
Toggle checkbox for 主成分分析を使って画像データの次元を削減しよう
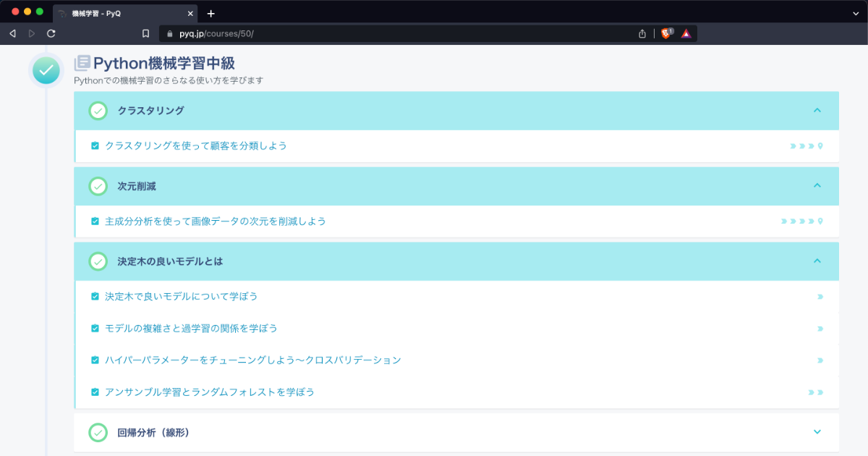click(95, 221)
